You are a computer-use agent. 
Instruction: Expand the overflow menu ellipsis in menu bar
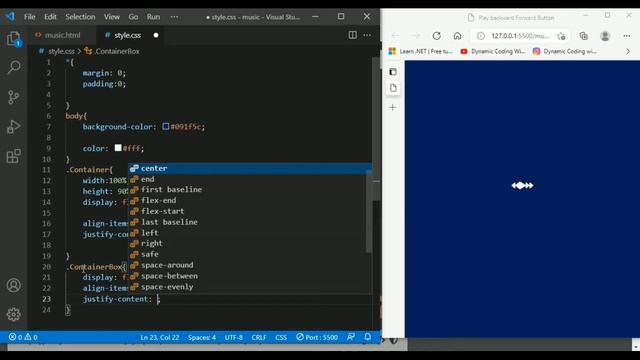(174, 17)
